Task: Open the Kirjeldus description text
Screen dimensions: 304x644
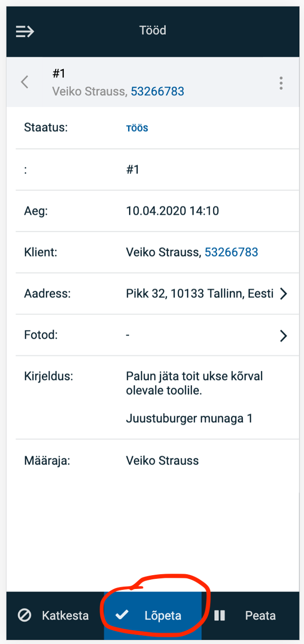Action: [x=194, y=397]
